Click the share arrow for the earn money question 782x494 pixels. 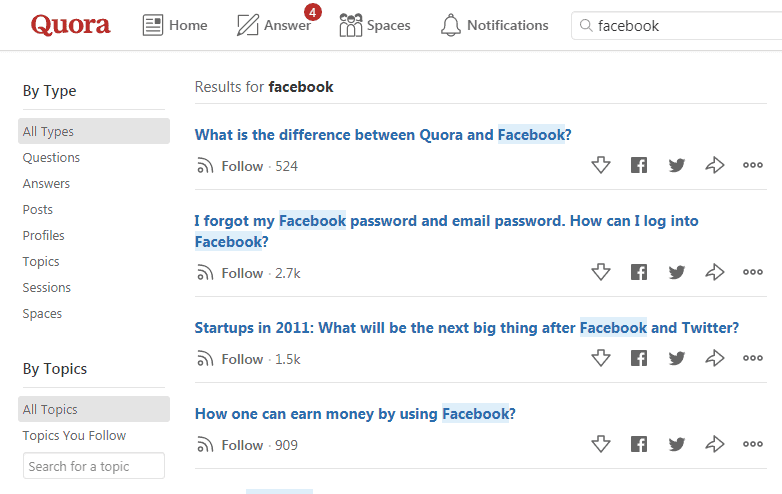click(x=715, y=444)
